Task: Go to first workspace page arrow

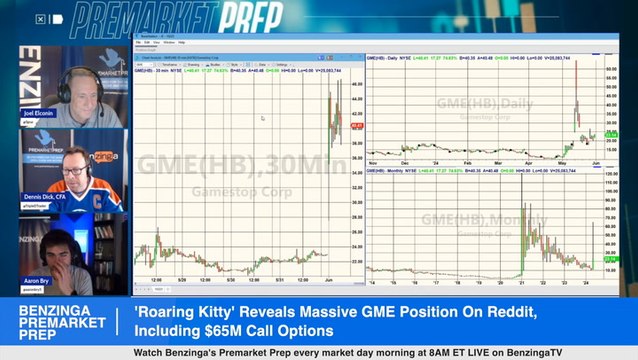Action: (136, 289)
